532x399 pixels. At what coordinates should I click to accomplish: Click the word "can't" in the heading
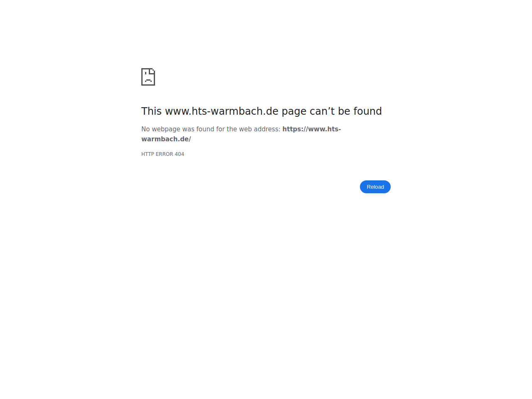(x=322, y=111)
